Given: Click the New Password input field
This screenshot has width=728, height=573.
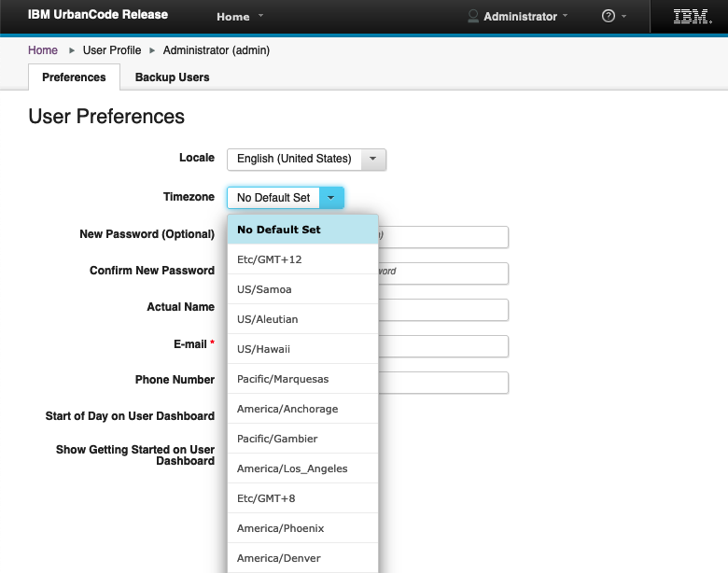Looking at the screenshot, I should pyautogui.click(x=443, y=237).
